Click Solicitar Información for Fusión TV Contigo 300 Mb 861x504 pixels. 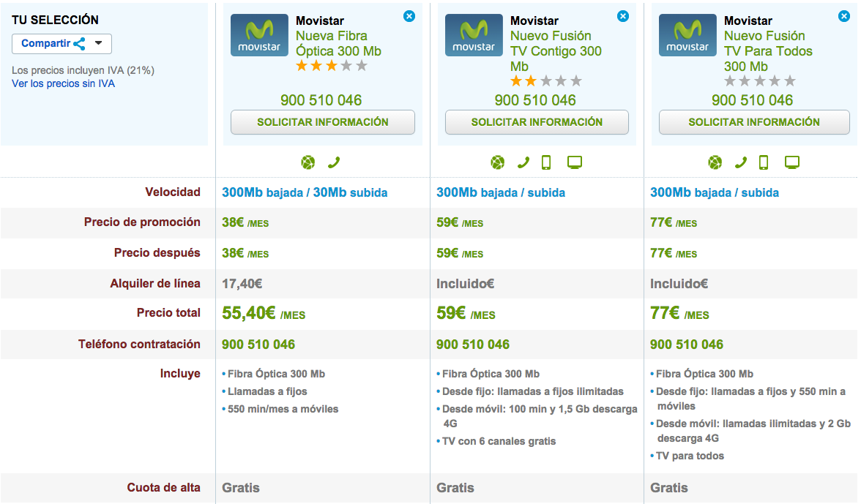pos(537,122)
